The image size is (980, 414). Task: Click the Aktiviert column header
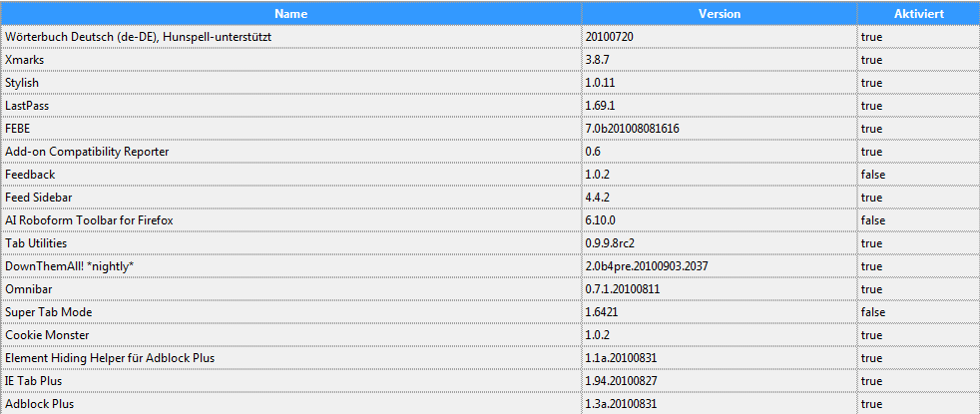(x=916, y=14)
